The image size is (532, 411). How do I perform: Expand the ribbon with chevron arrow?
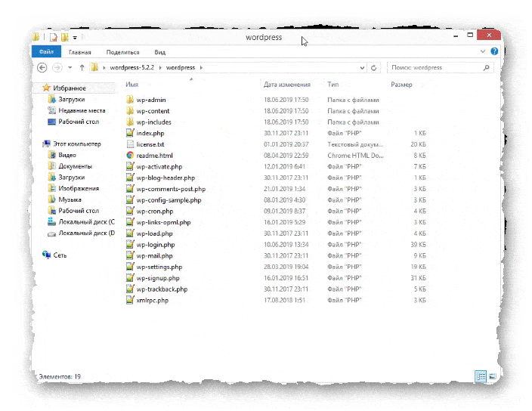pos(483,51)
